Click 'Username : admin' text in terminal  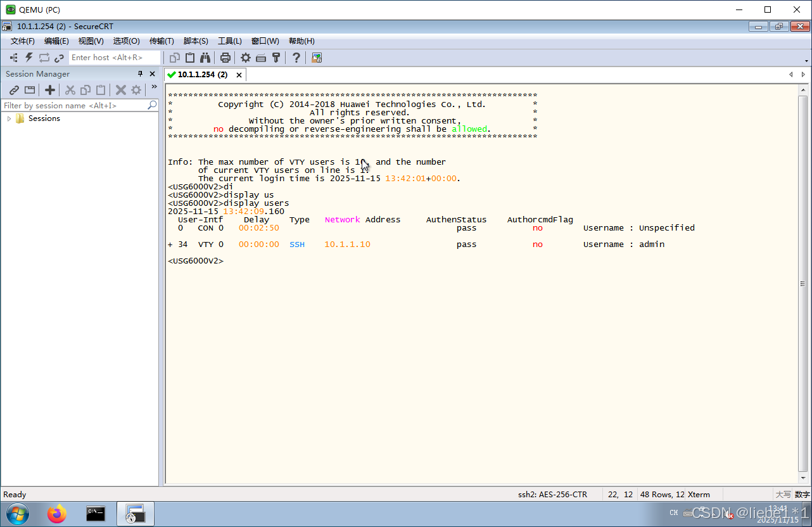624,244
